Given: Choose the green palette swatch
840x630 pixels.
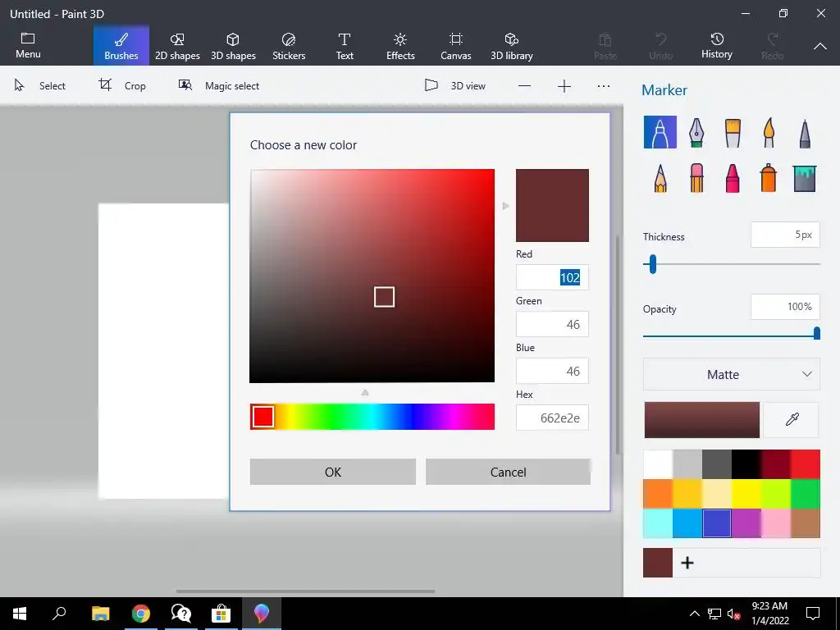Looking at the screenshot, I should click(x=806, y=494).
